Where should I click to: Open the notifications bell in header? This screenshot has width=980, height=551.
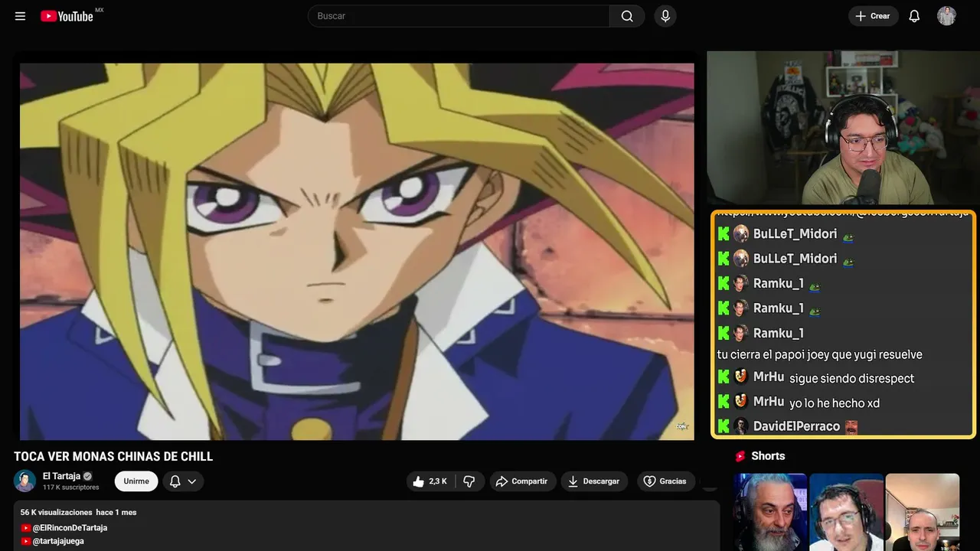click(x=914, y=16)
